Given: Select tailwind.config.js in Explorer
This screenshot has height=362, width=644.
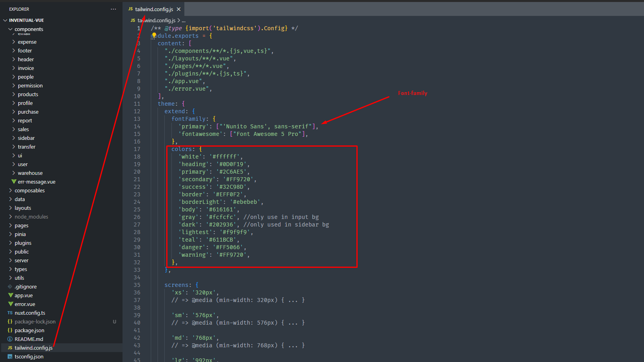Looking at the screenshot, I should 33,348.
